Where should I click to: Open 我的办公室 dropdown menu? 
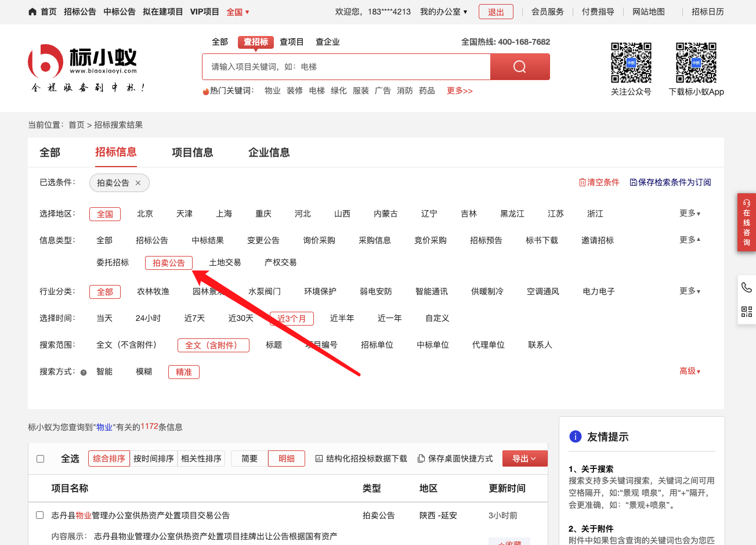coord(443,12)
